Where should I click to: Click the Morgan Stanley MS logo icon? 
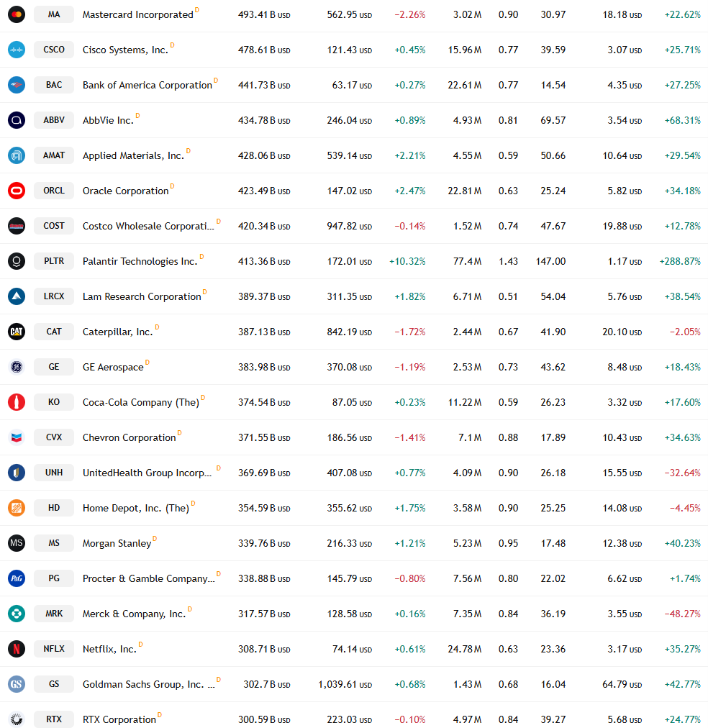pyautogui.click(x=17, y=543)
